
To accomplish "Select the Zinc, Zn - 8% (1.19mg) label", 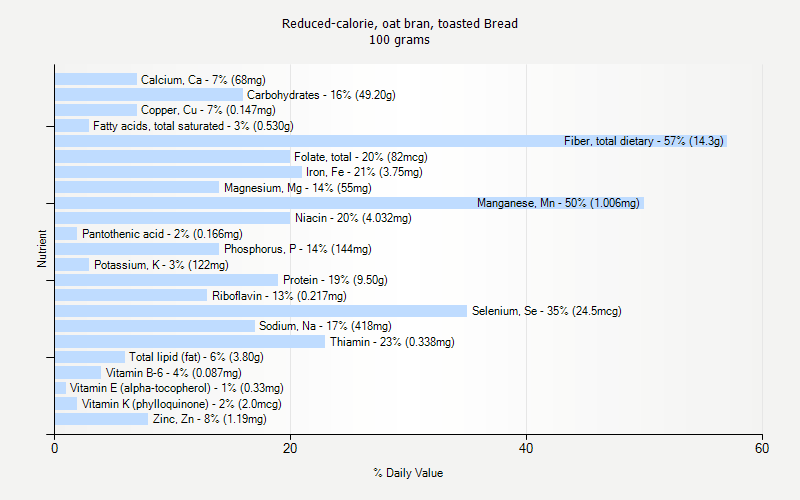I will point(209,419).
